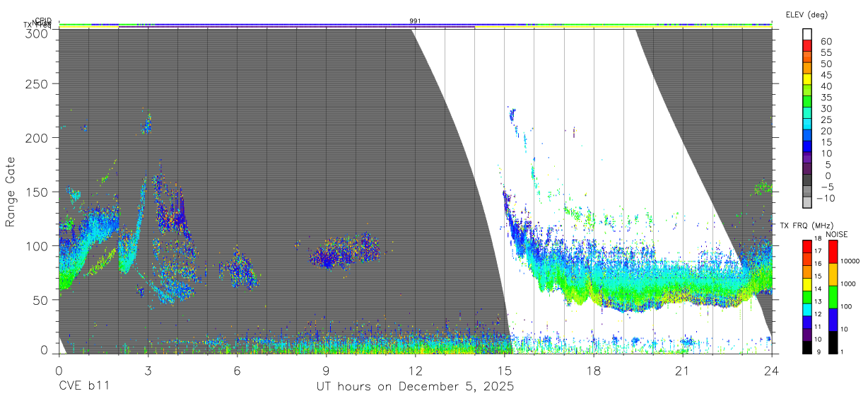Select the '45' label on ELEV scale
This screenshot has height=401, width=868.
826,75
